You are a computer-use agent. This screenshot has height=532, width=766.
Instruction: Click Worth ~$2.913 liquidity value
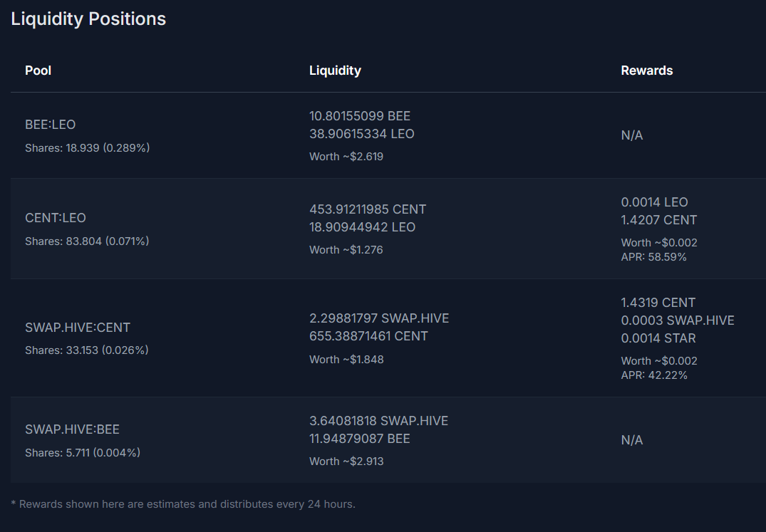[x=346, y=461]
